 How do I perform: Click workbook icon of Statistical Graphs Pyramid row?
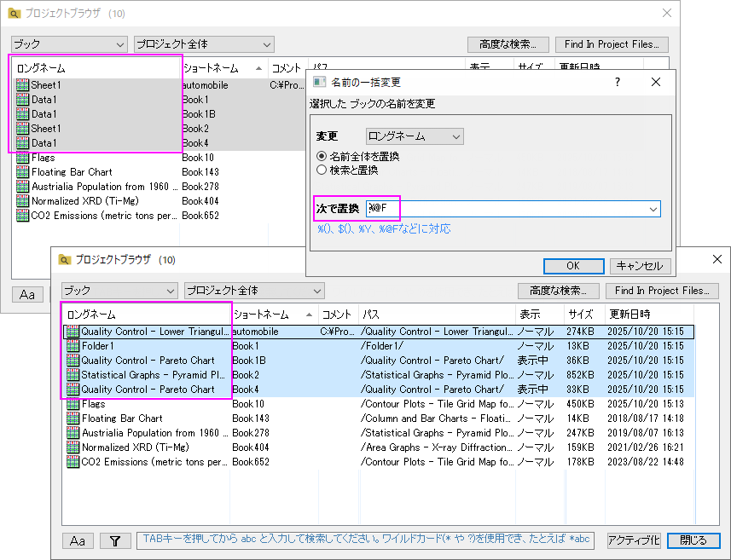(73, 374)
